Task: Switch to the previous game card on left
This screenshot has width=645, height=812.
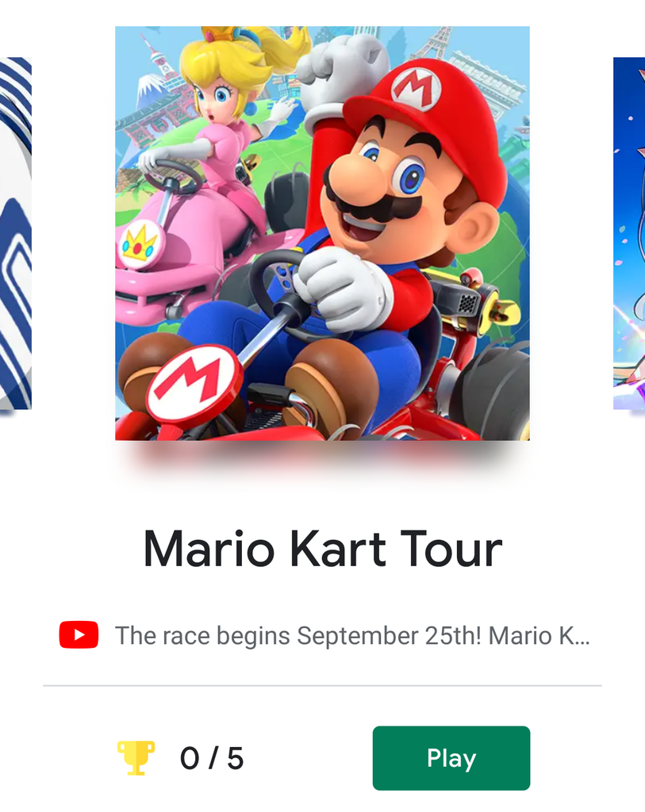Action: tap(16, 233)
